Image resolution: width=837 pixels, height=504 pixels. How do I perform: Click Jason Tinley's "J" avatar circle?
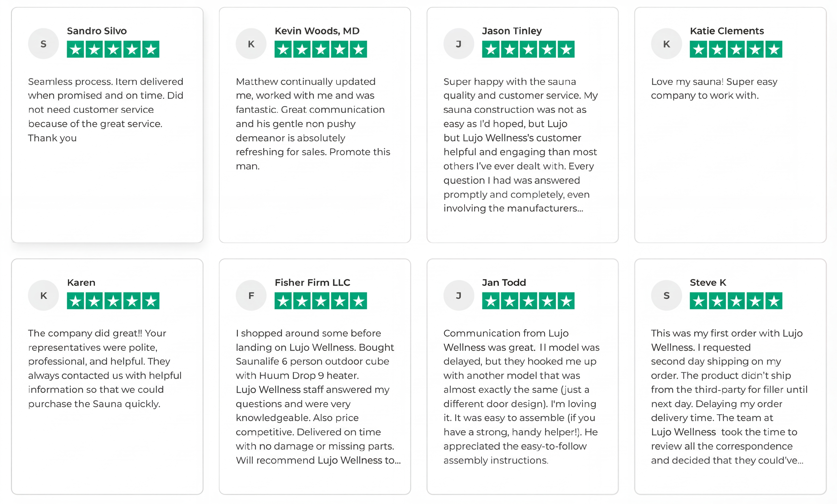[x=459, y=44]
